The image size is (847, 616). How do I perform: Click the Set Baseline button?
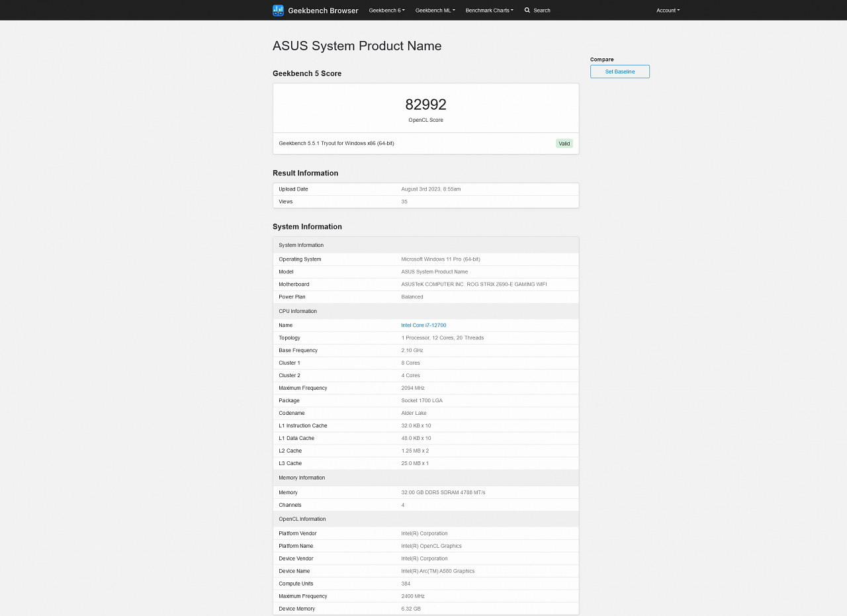point(620,71)
